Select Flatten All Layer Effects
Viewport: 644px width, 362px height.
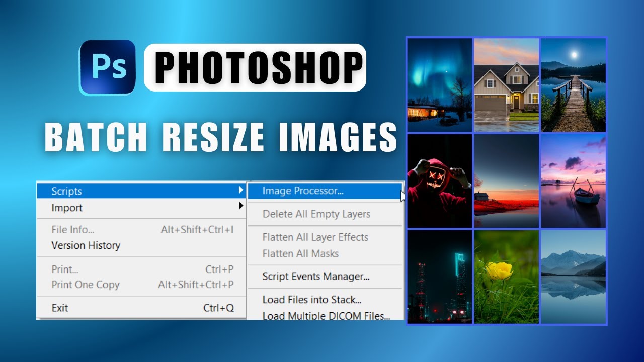[x=315, y=237]
